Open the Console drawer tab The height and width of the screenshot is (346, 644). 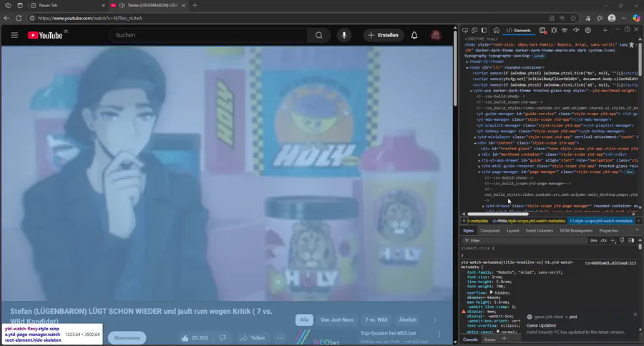470,340
